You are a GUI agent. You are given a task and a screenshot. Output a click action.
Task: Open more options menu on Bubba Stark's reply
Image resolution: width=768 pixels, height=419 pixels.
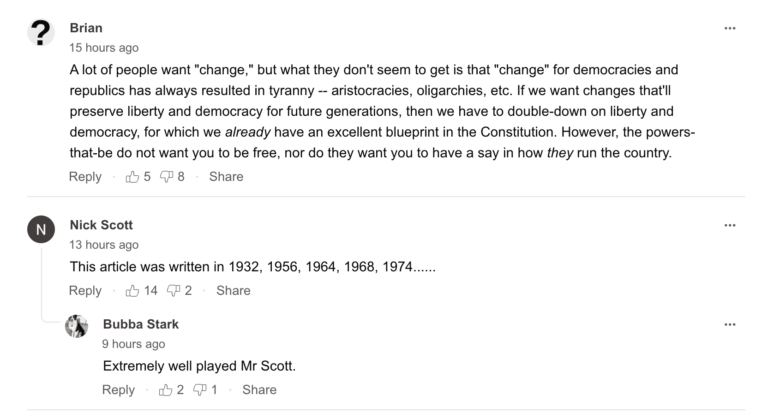click(x=730, y=324)
